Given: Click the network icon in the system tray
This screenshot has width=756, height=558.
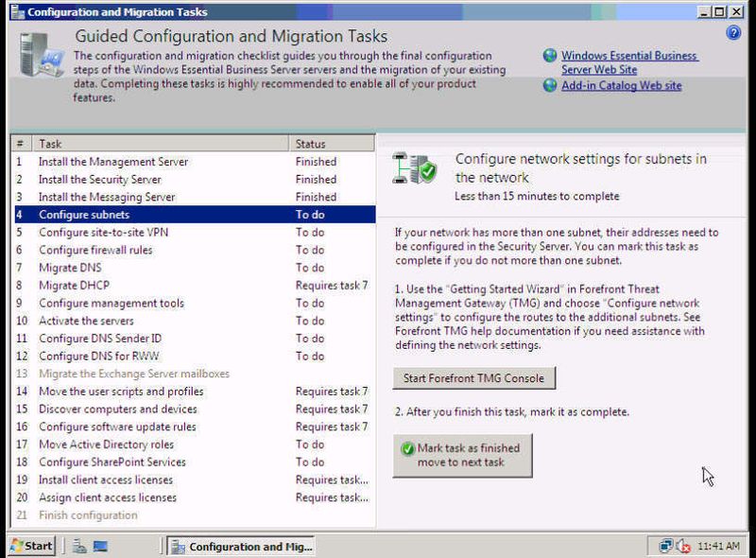Looking at the screenshot, I should click(x=666, y=546).
